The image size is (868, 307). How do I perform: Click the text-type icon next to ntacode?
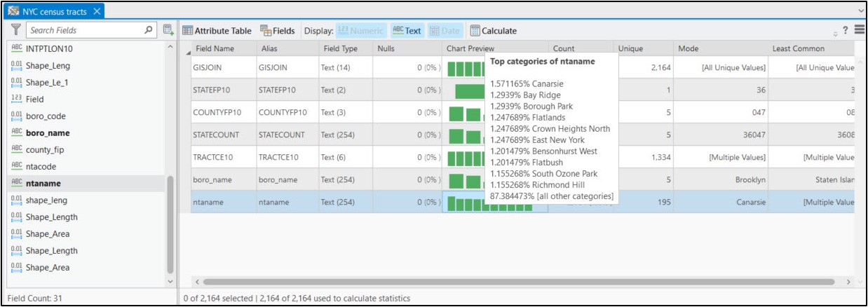[x=18, y=167]
